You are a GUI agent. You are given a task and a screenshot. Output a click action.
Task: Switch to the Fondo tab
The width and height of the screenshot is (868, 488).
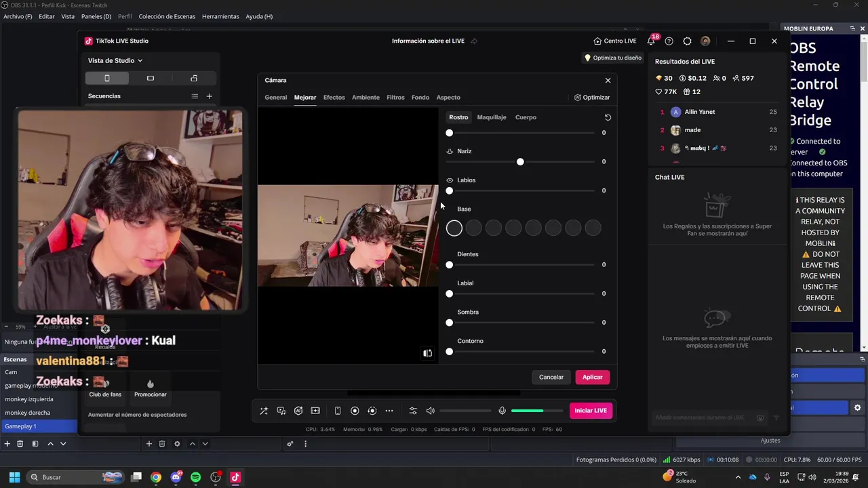click(x=420, y=98)
